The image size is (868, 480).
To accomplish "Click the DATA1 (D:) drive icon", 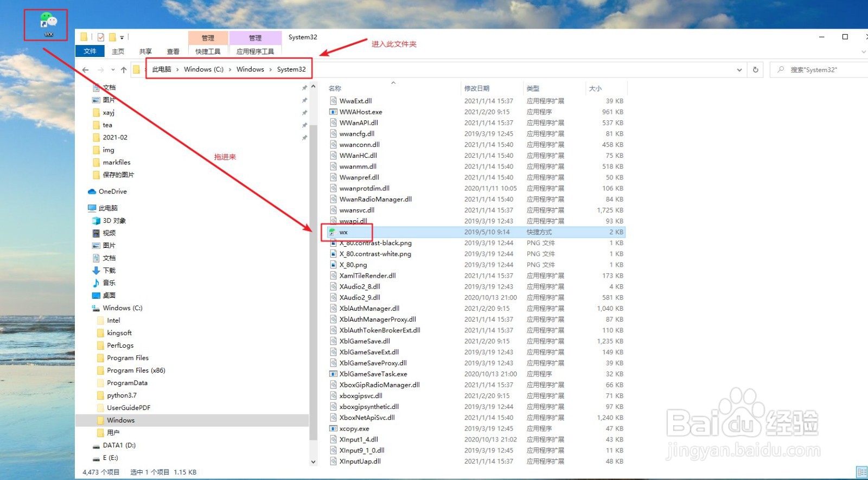I will pos(96,445).
